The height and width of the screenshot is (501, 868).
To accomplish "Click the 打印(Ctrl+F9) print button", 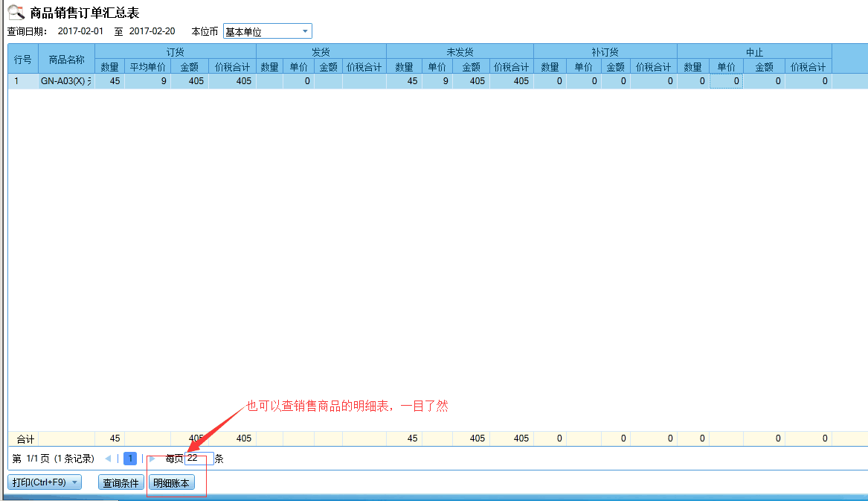I will click(x=41, y=482).
